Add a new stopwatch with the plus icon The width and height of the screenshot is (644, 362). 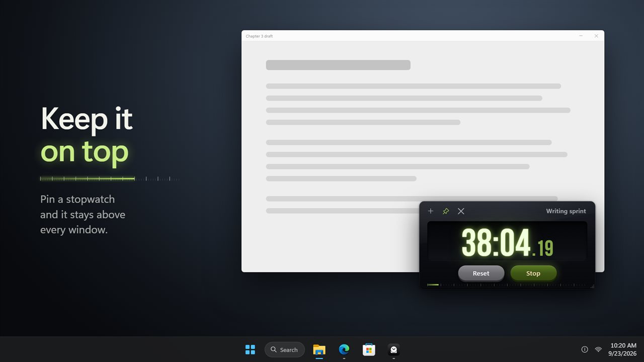(x=430, y=211)
